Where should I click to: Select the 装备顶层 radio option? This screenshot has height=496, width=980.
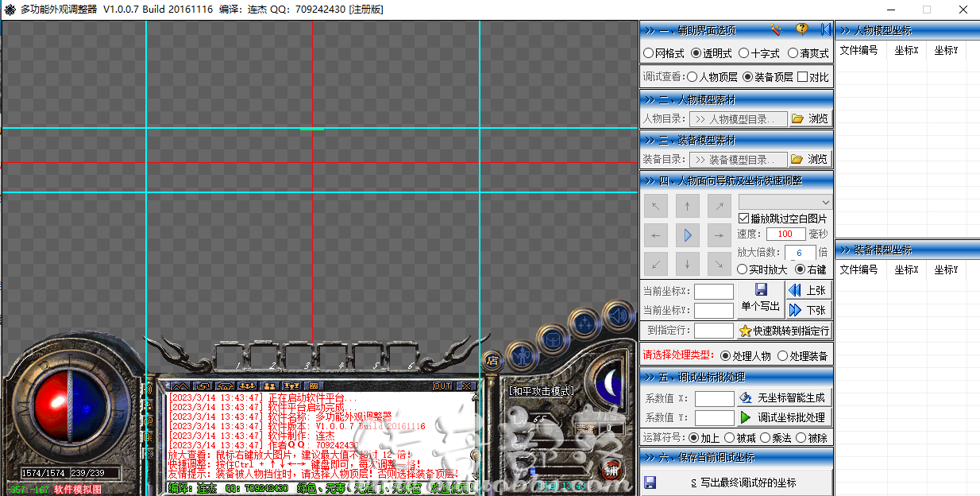768,77
